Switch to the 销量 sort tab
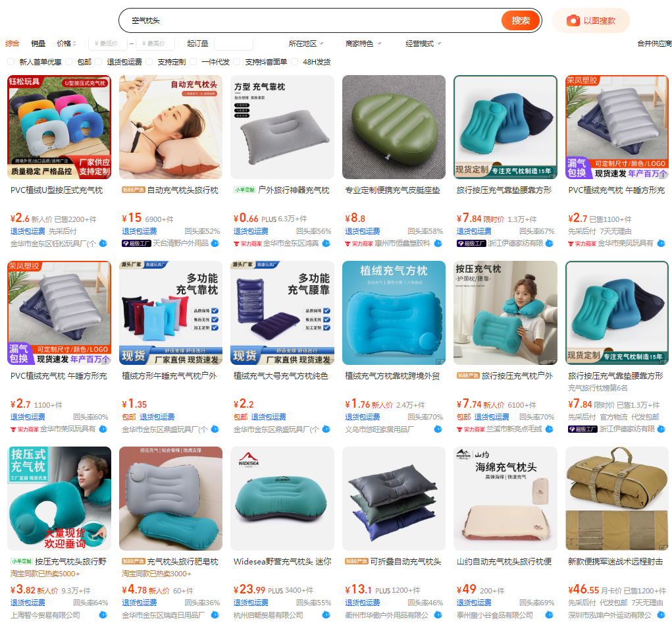The image size is (672, 629). pyautogui.click(x=38, y=43)
